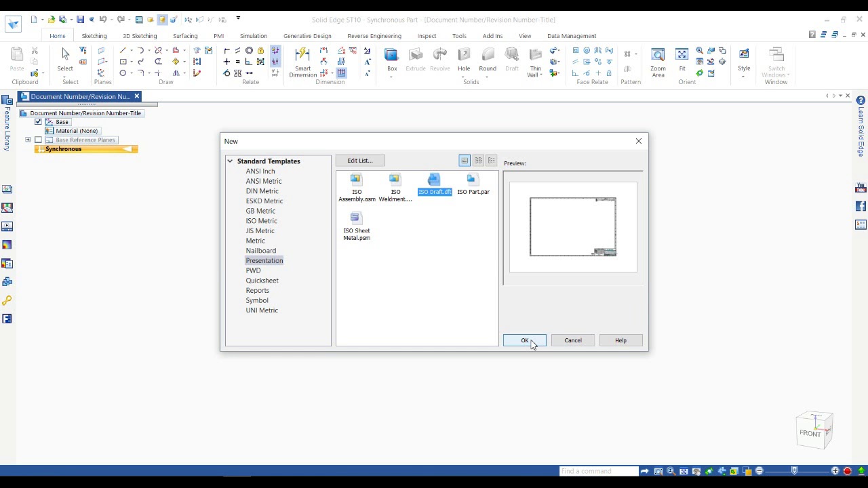868x488 pixels.
Task: Click the Undo icon in quick access toolbar
Action: click(102, 20)
